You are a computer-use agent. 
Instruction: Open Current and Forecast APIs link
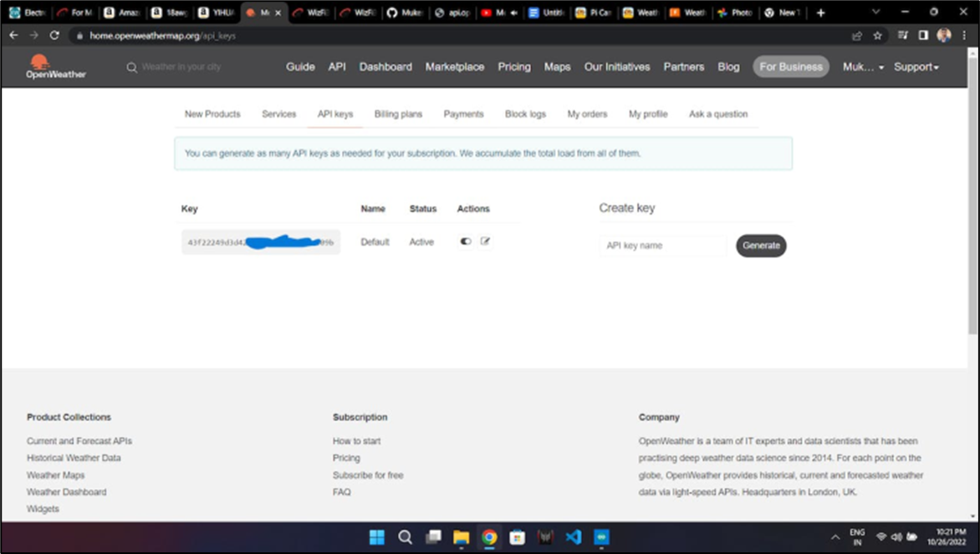(x=79, y=441)
